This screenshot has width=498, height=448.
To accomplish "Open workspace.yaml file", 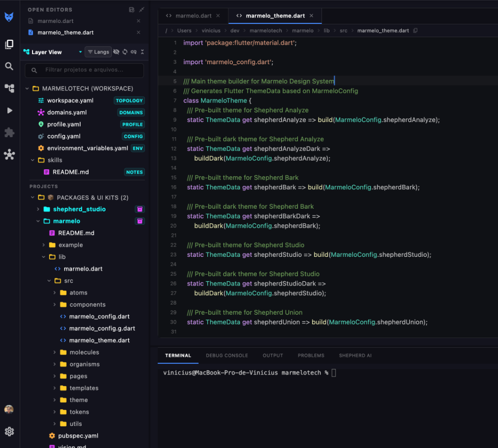I will (x=70, y=100).
